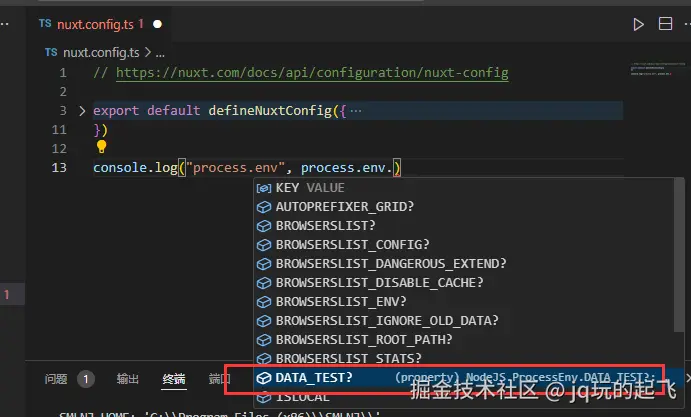The height and width of the screenshot is (417, 691).
Task: Click nuxt.config.ts in the breadcrumb
Action: coord(101,53)
